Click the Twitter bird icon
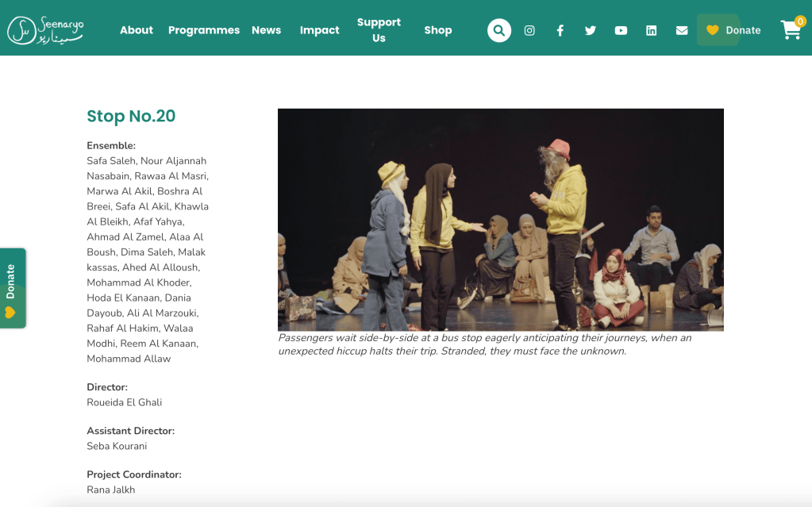 click(591, 30)
